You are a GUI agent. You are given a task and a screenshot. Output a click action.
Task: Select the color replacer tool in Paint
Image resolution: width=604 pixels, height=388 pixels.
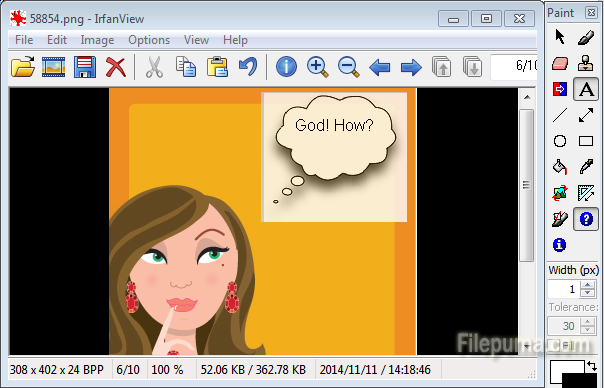560,89
